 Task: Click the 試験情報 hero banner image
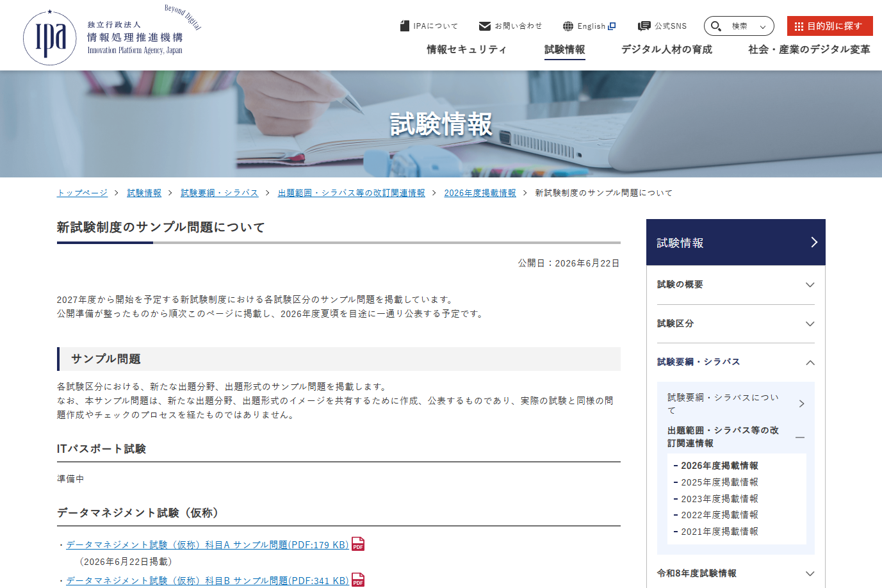click(441, 124)
